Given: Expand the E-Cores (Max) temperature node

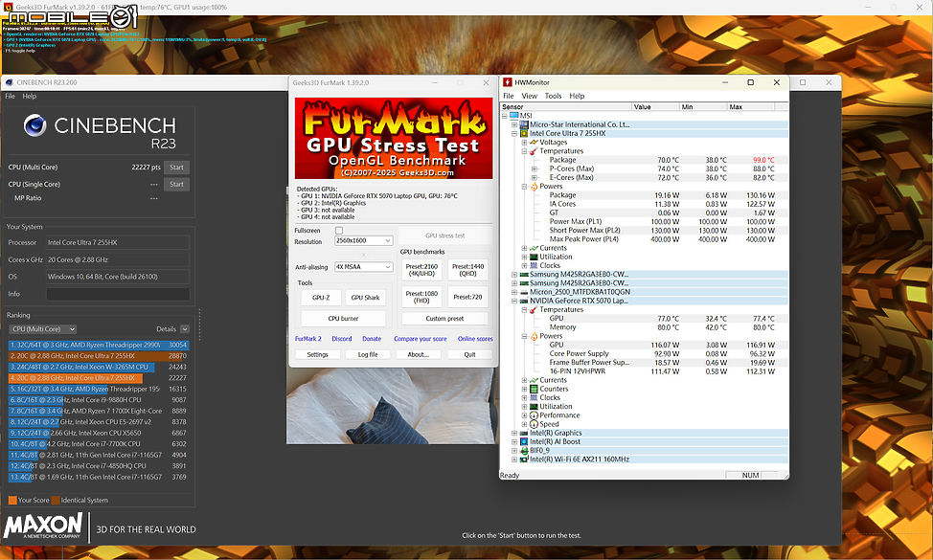Looking at the screenshot, I should (x=534, y=178).
